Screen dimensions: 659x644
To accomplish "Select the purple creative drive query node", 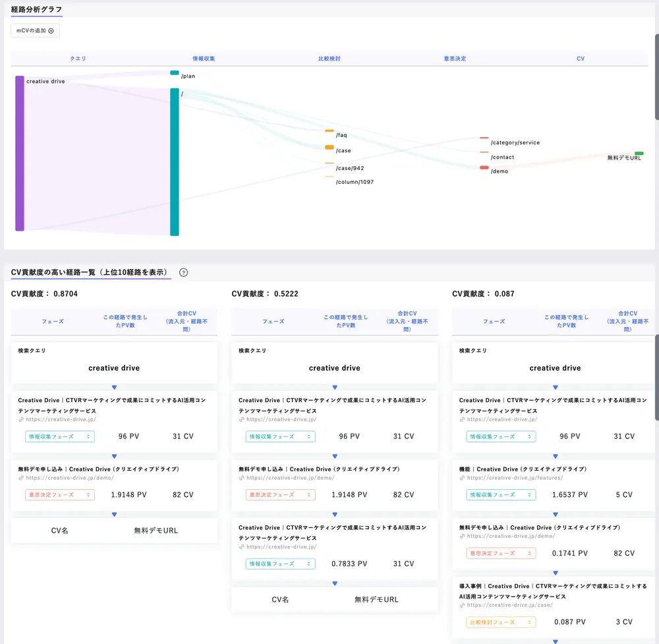I will pyautogui.click(x=20, y=153).
